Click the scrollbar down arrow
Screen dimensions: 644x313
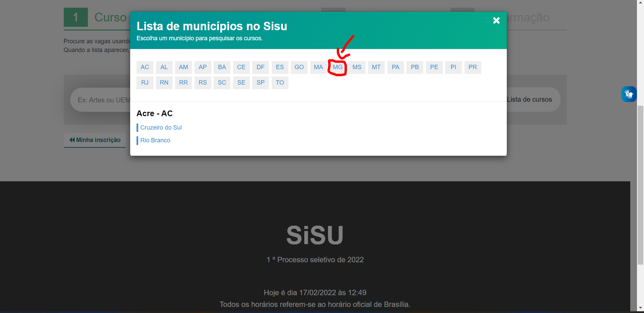click(640, 308)
